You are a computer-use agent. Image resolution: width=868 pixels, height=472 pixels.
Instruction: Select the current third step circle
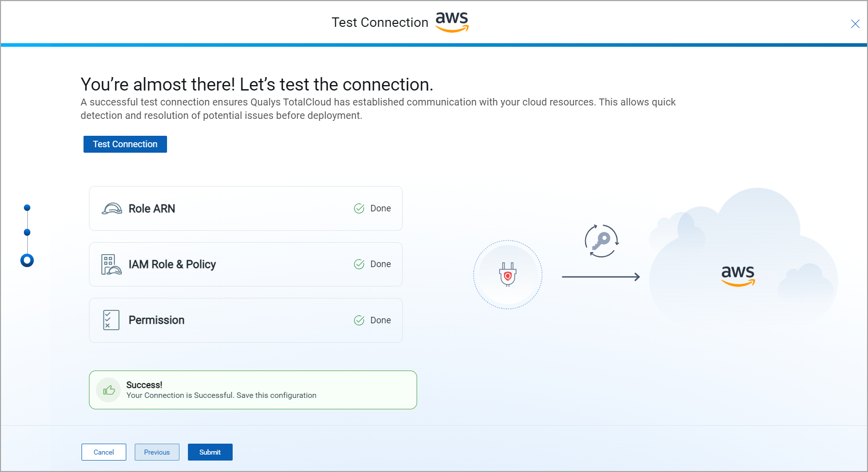(27, 260)
